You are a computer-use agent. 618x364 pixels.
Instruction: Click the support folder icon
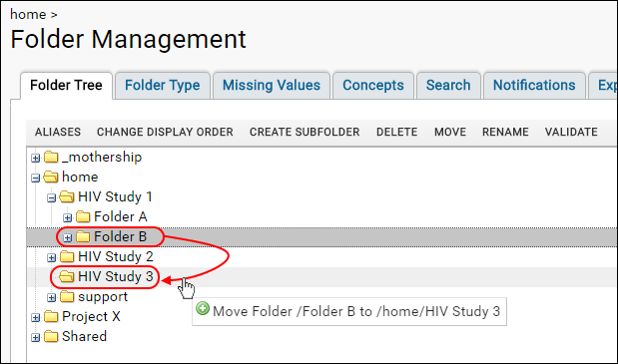[x=67, y=297]
